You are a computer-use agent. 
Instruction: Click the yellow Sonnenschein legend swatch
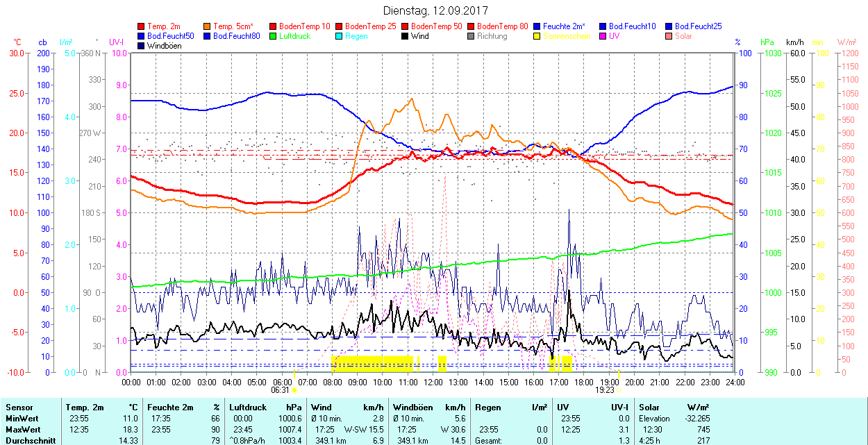(x=537, y=36)
